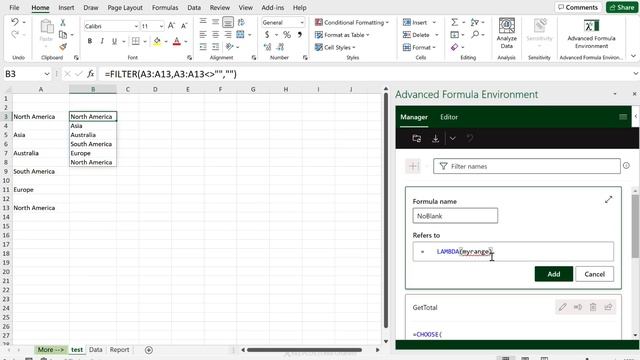Viewport: 640px width, 360px height.
Task: Click Merge and Center icon
Action: (x=240, y=35)
